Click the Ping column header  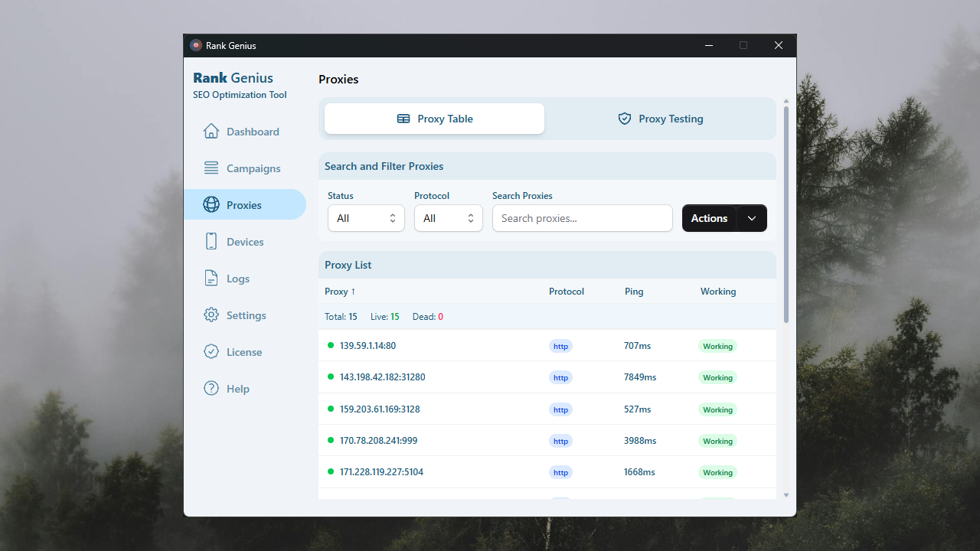(634, 292)
